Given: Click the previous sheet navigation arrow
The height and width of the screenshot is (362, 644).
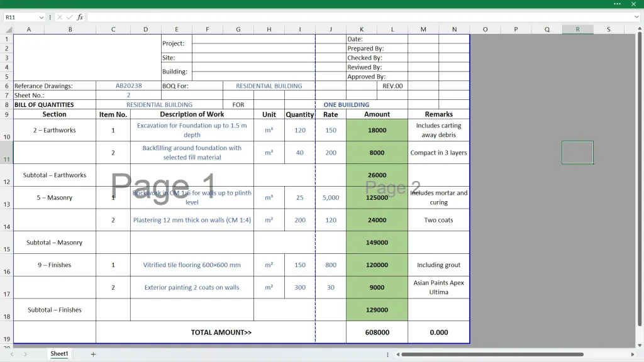Looking at the screenshot, I should [11, 354].
